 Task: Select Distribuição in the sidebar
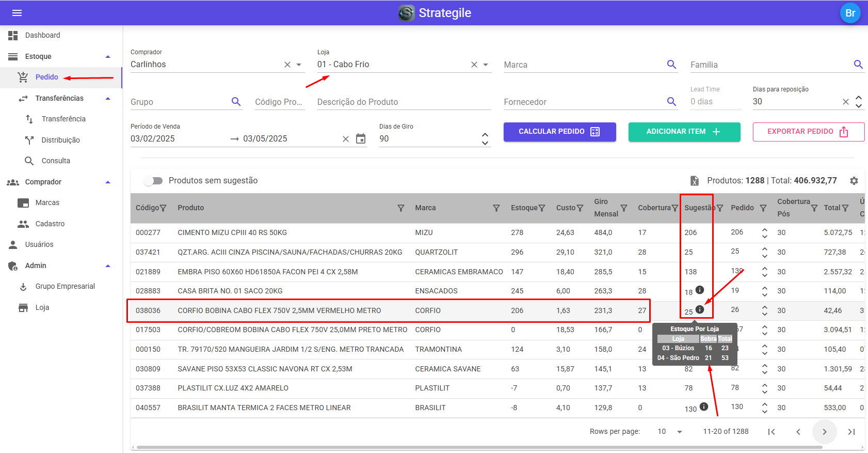point(60,140)
